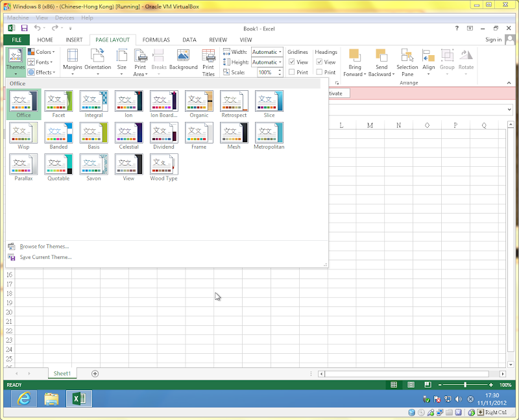Click Send Backward icon
Image resolution: width=519 pixels, height=420 pixels.
[x=381, y=55]
